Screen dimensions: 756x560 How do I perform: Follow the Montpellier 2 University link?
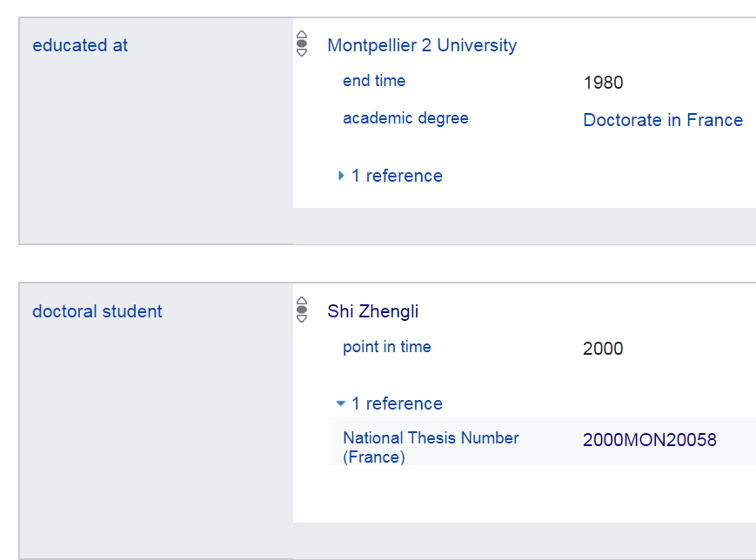click(422, 45)
